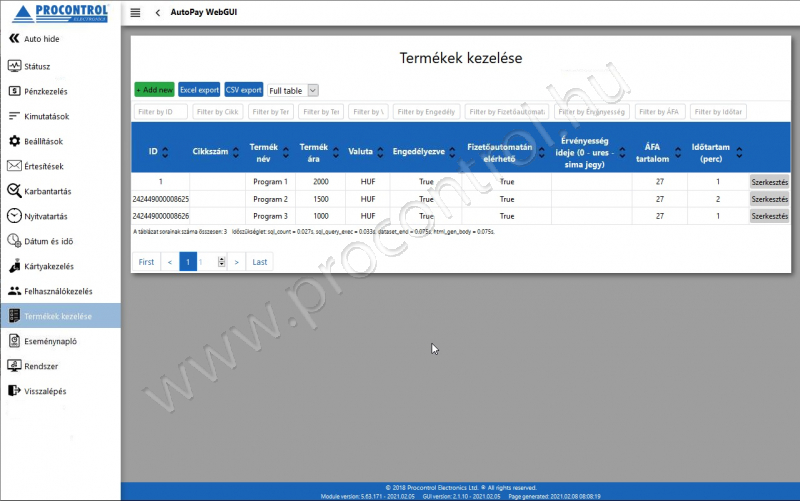The height and width of the screenshot is (501, 800).
Task: Open the Státusz monitor icon
Action: coord(14,66)
